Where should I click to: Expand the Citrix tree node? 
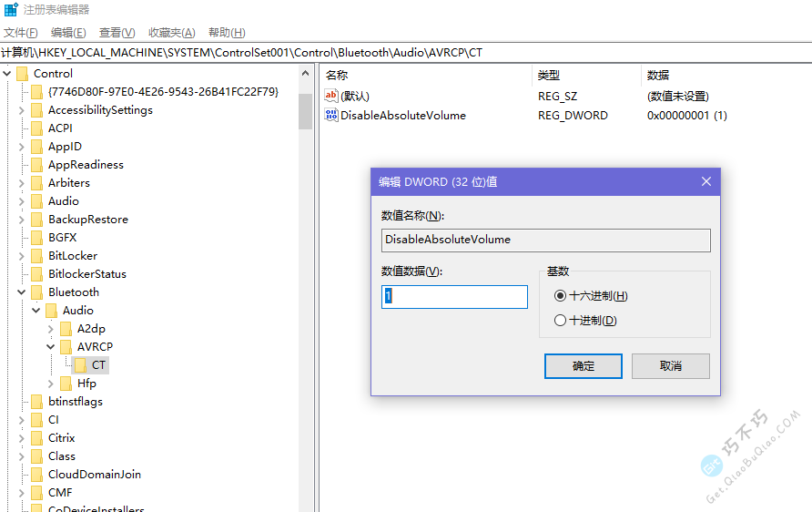click(21, 438)
